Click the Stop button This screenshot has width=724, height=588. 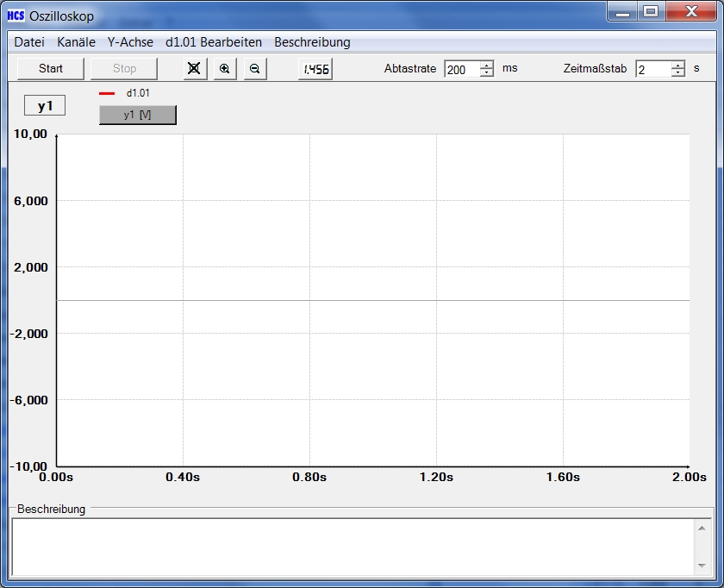point(122,68)
